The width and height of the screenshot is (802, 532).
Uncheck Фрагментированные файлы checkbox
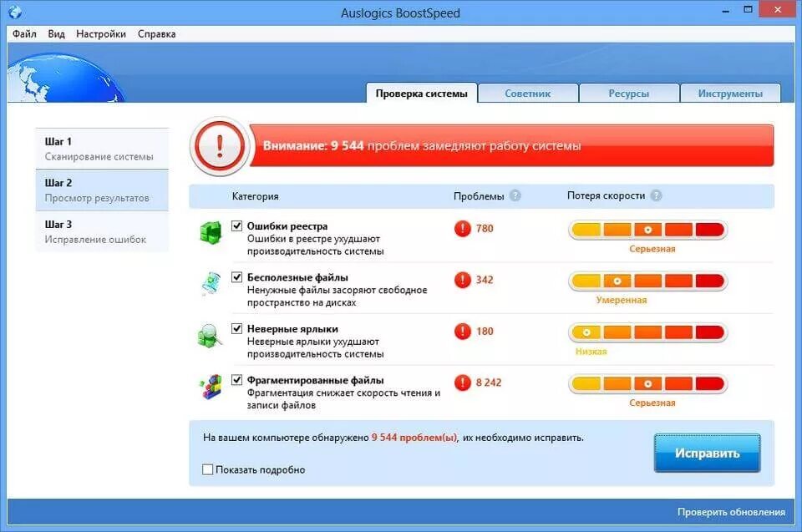(236, 379)
